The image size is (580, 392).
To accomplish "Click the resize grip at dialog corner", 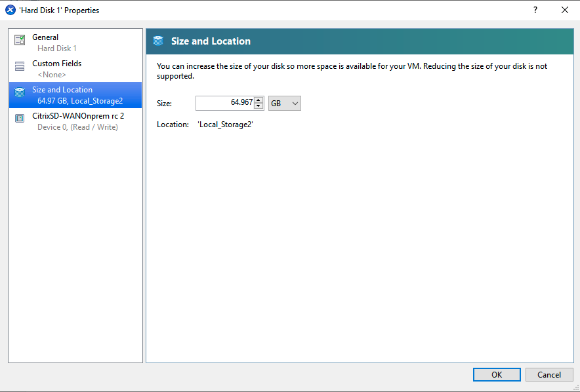I will [x=576, y=388].
